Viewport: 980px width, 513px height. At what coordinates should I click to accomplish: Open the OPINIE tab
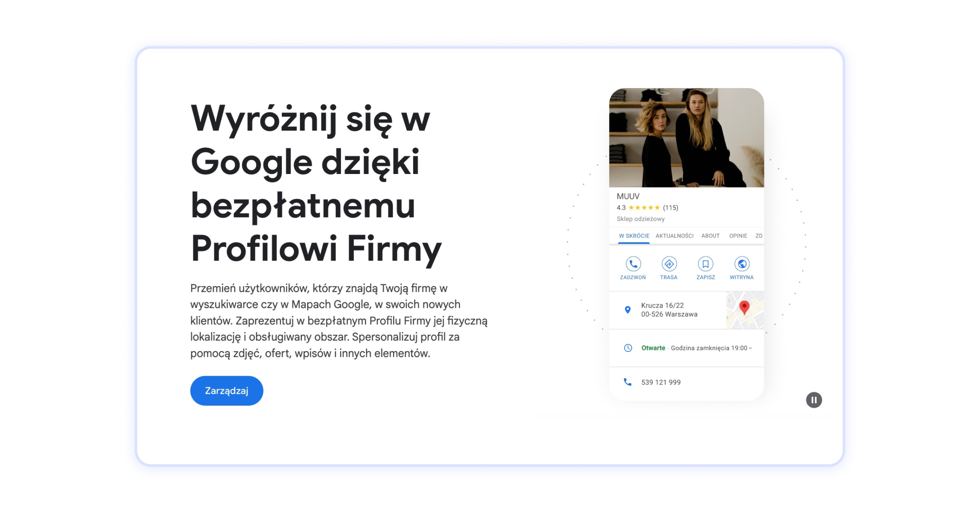(x=738, y=236)
